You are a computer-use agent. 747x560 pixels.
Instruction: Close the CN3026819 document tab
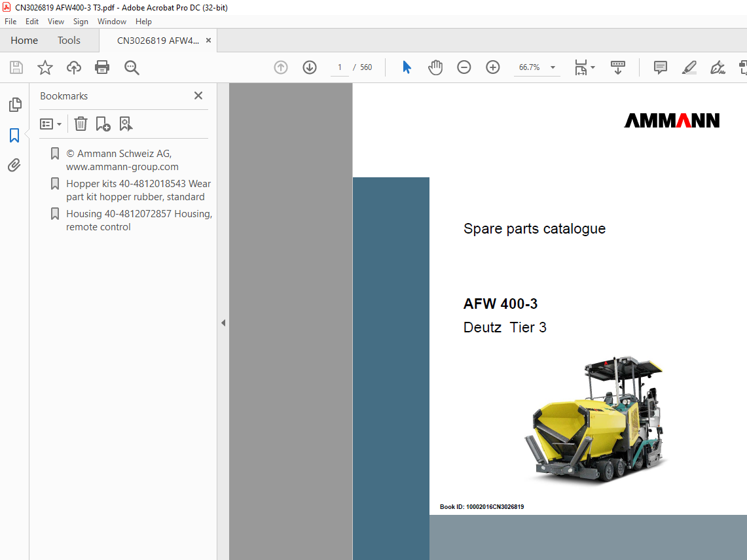pos(208,41)
